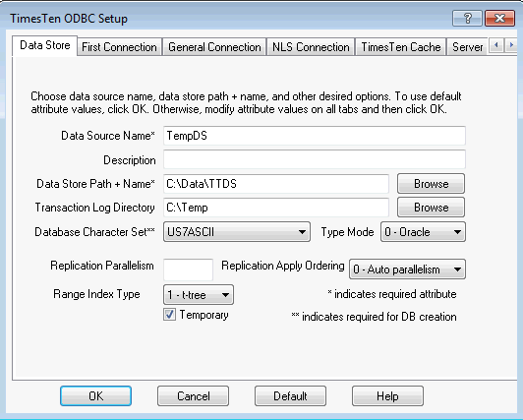Toggle the Temporary checkbox
Viewport: 523px width, 420px height.
[x=169, y=314]
